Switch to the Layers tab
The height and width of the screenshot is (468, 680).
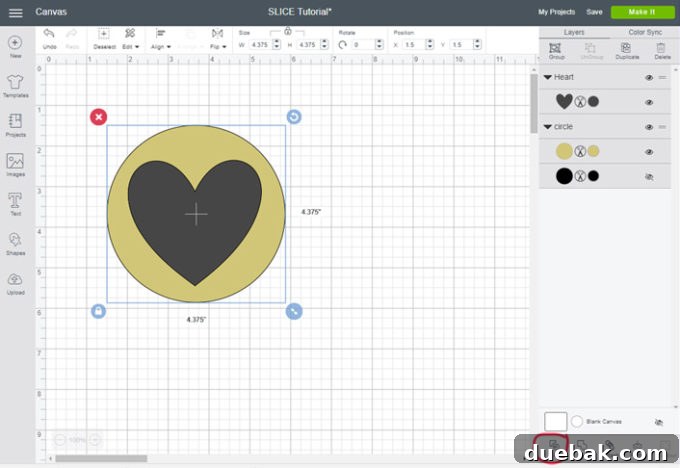574,33
